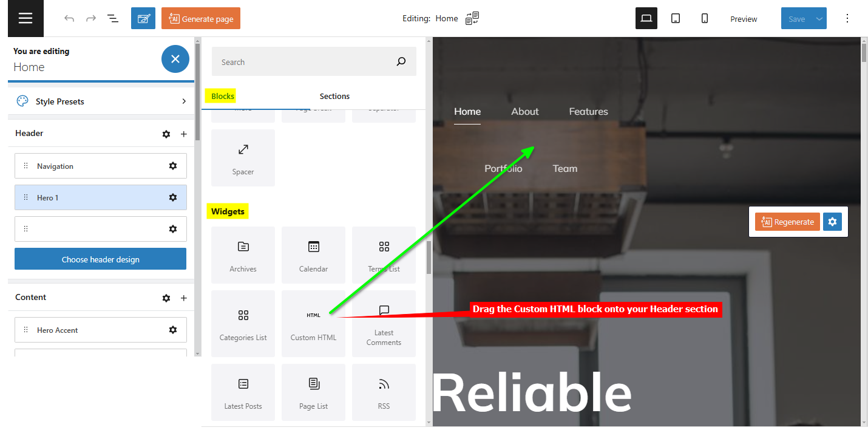The image size is (868, 430).
Task: Add a block to Content with plus
Action: click(x=184, y=298)
